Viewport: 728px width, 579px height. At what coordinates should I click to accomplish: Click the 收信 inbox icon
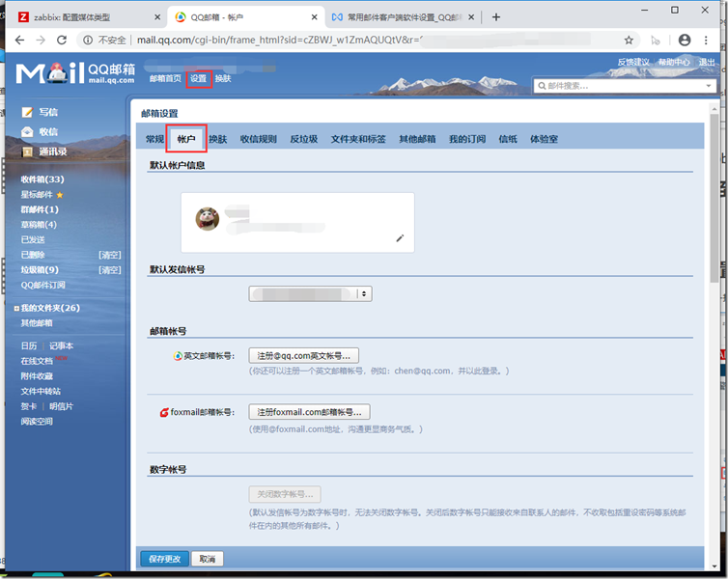tap(27, 132)
